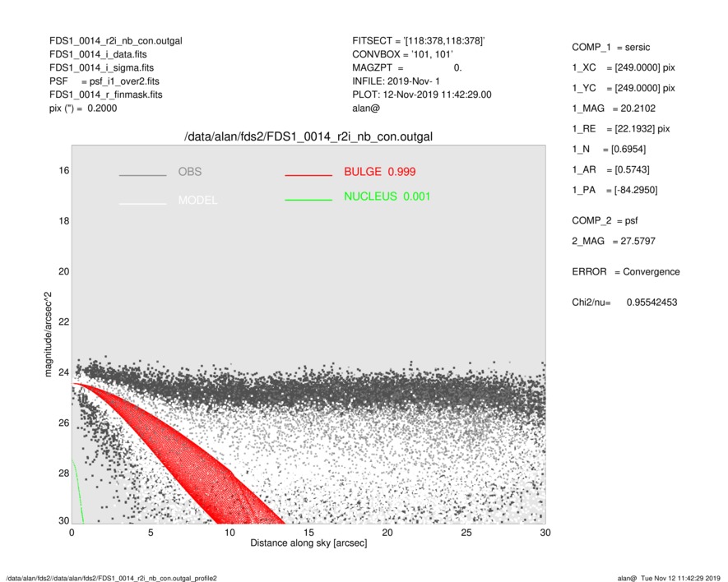The image size is (728, 582).
Task: Click the BULGE 0.999 legend label
Action: [380, 172]
